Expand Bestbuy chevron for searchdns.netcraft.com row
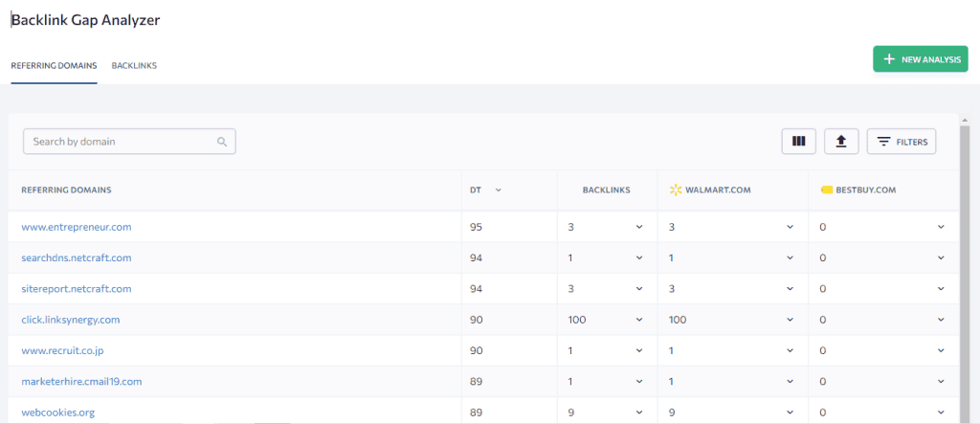The height and width of the screenshot is (424, 980). tap(941, 257)
